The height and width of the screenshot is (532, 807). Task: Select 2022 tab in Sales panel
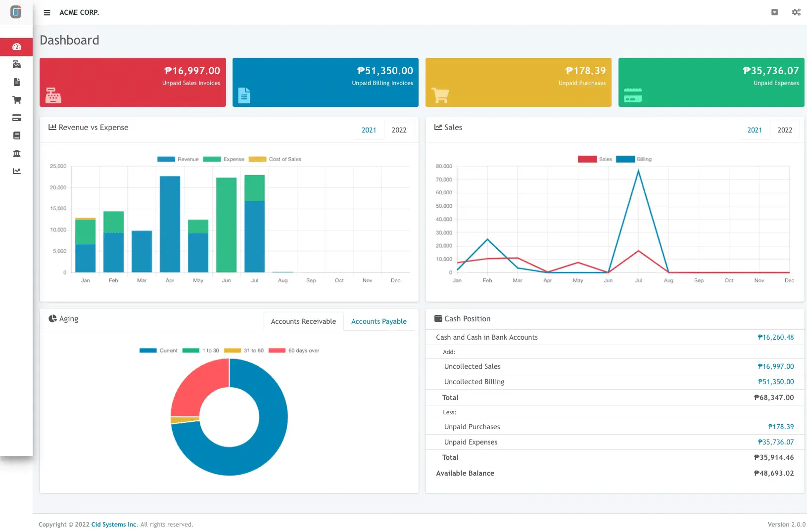pyautogui.click(x=785, y=130)
